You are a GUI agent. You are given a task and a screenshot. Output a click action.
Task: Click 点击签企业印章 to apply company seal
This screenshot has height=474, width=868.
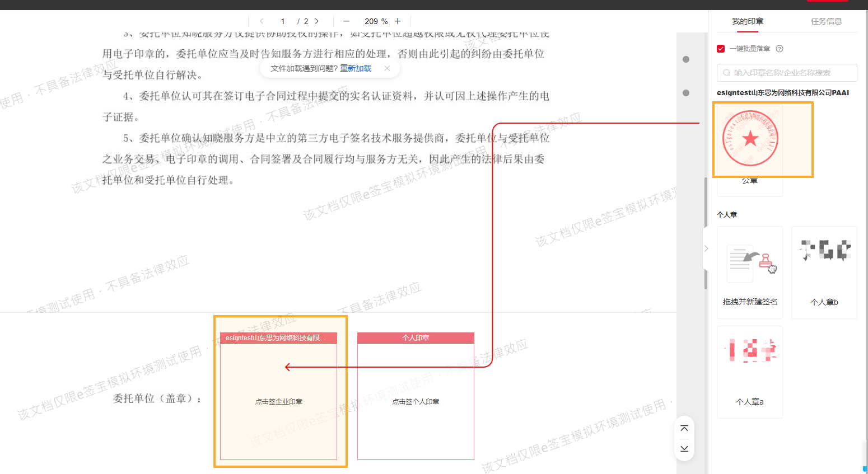280,401
